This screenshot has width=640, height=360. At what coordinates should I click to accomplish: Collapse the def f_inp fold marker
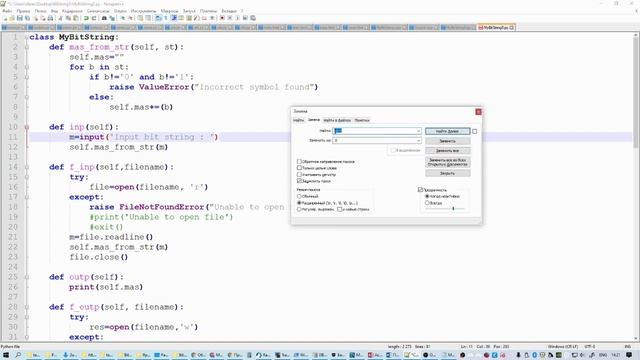coord(27,167)
